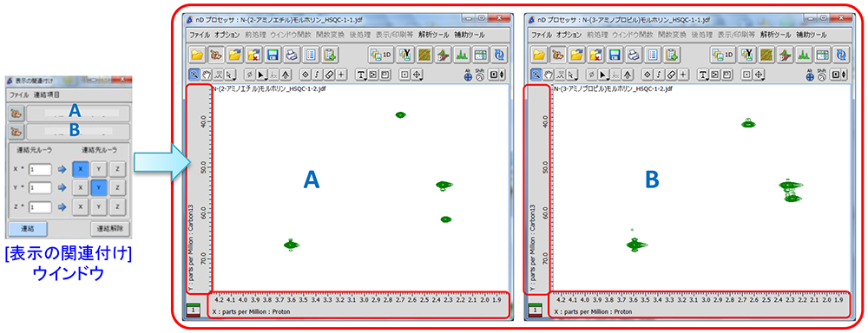Image resolution: width=868 pixels, height=333 pixels.
Task: Click the 連結解除 unlink button
Action: (111, 228)
